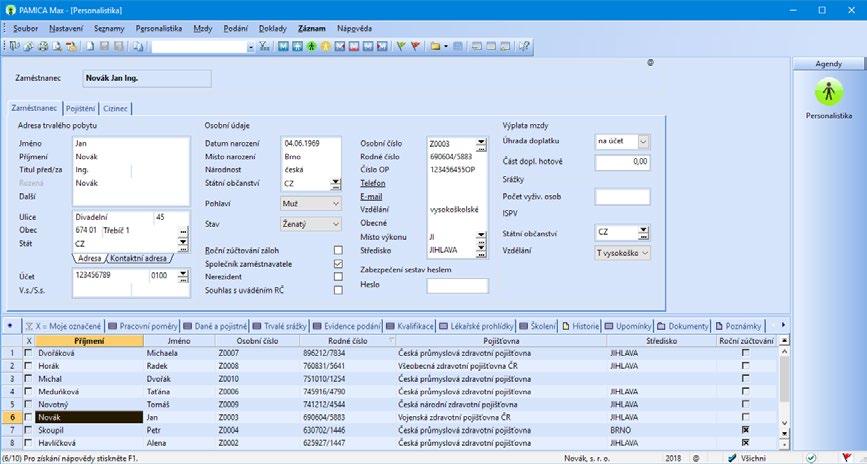Screen dimensions: 867x464
Task: Click the Agendy panel header button
Action: 828,64
